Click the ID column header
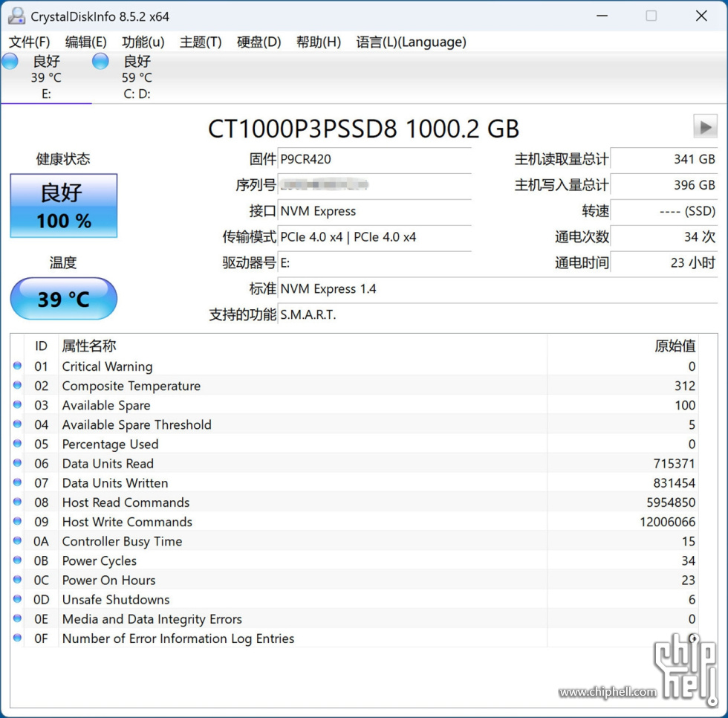The height and width of the screenshot is (718, 728). click(x=41, y=346)
